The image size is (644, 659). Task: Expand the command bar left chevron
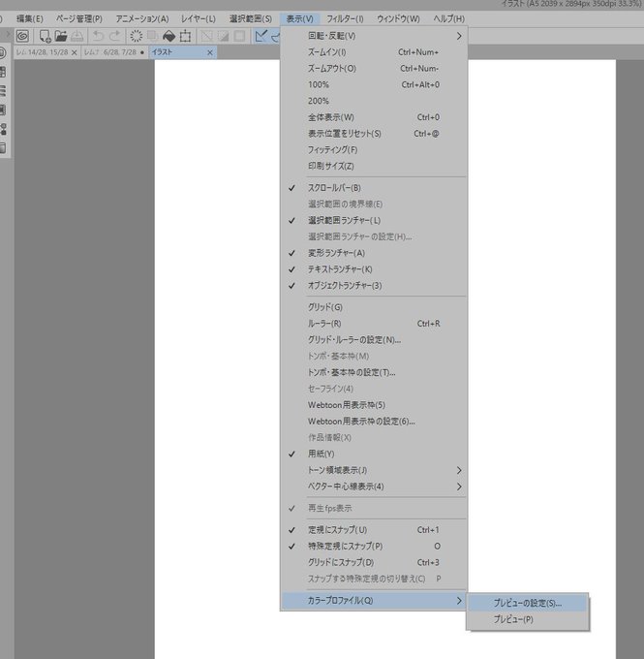click(x=9, y=34)
